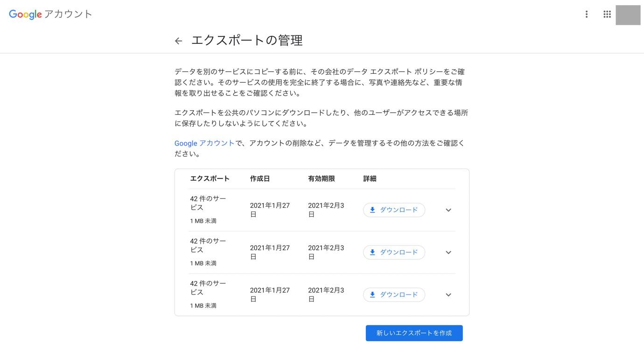Open the Google apps launcher grid
The width and height of the screenshot is (644, 352).
click(x=606, y=13)
